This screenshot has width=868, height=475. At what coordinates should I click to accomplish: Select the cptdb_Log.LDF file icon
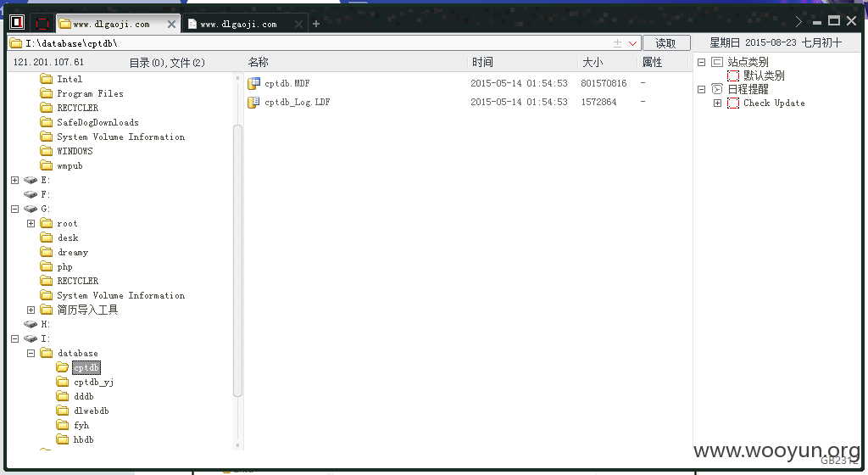click(x=254, y=103)
